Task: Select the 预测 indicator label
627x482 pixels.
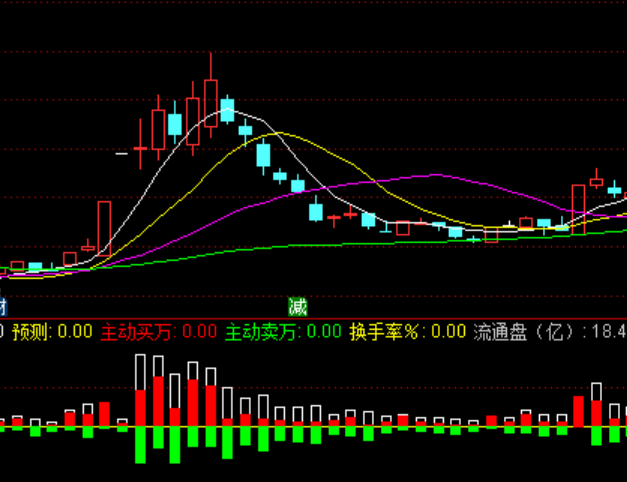Action: pyautogui.click(x=30, y=331)
